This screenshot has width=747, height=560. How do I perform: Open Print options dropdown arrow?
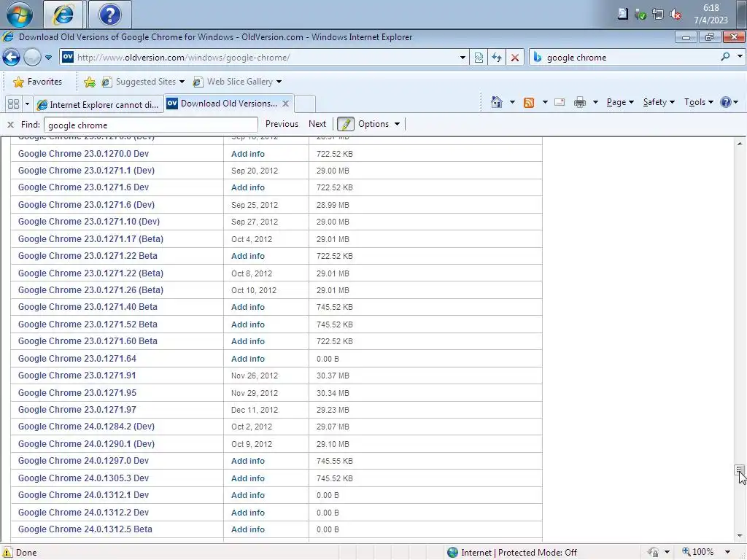(595, 102)
